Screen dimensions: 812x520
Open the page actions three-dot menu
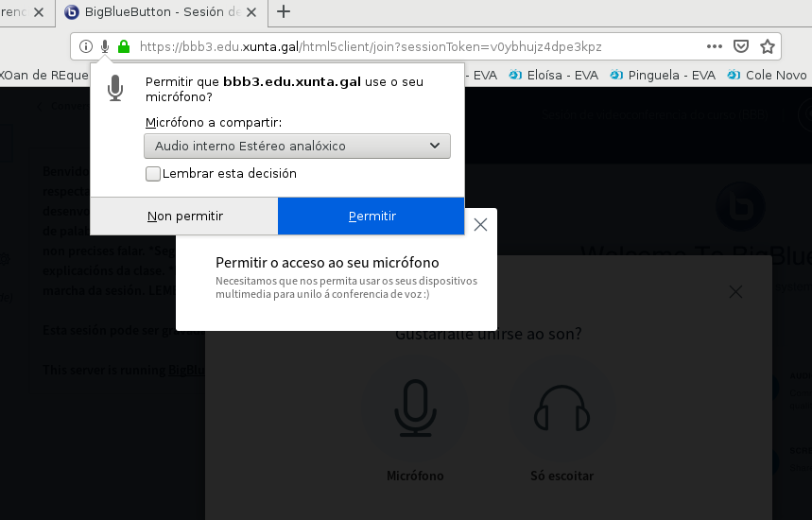pos(715,46)
